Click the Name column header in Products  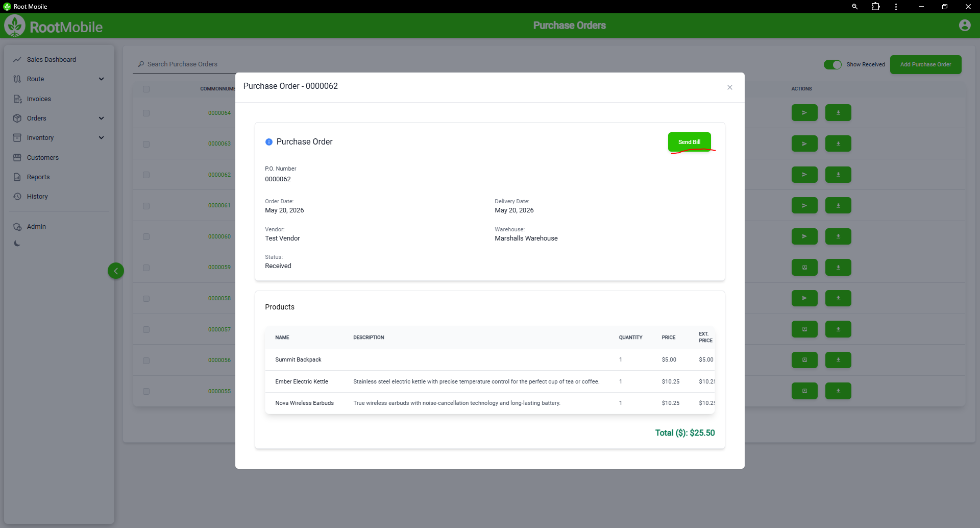point(282,338)
